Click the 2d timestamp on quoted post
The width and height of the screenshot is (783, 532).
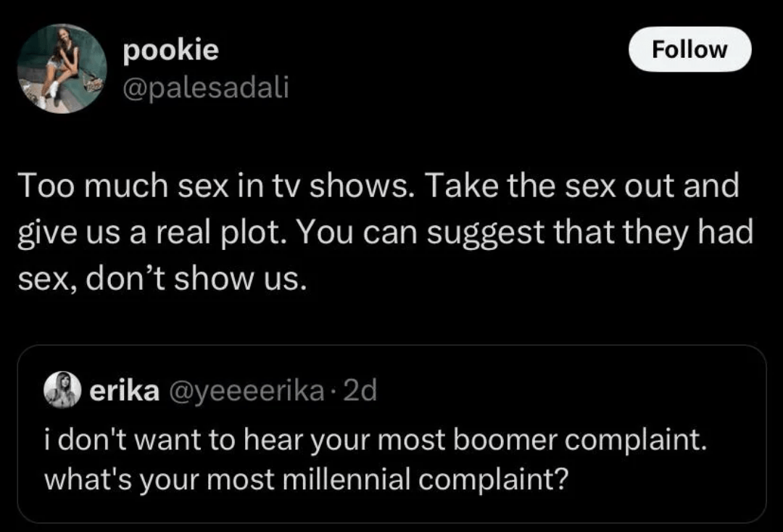[360, 391]
